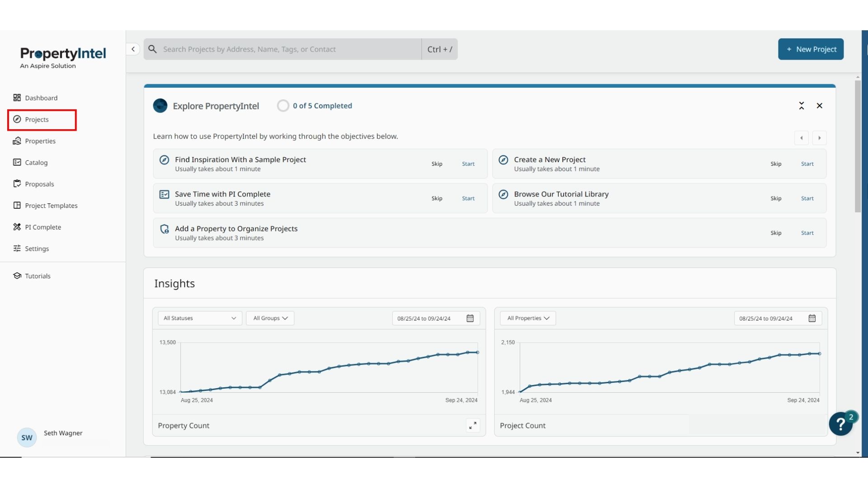Screen dimensions: 868x488
Task: Open the Project Count date calendar icon
Action: 812,318
